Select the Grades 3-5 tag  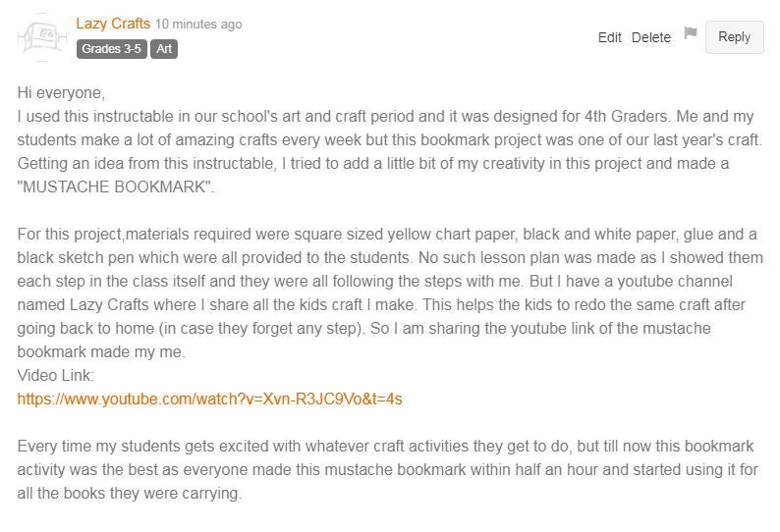click(111, 48)
